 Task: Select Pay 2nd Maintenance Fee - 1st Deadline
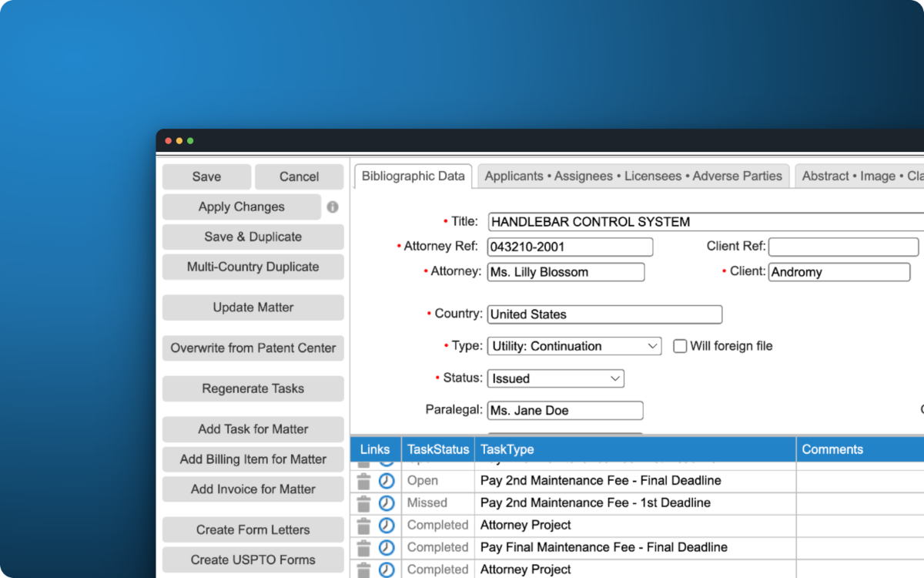(x=595, y=503)
